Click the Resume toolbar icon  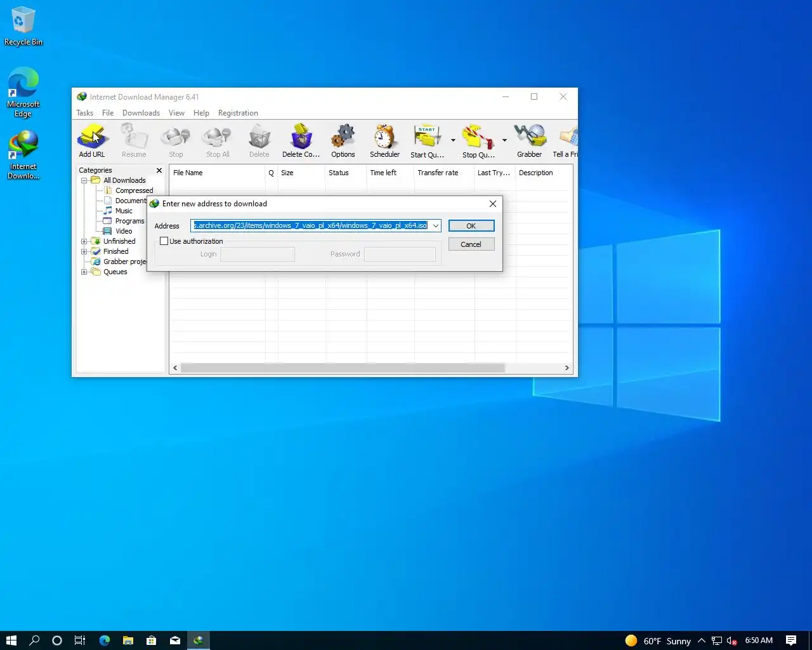click(134, 141)
